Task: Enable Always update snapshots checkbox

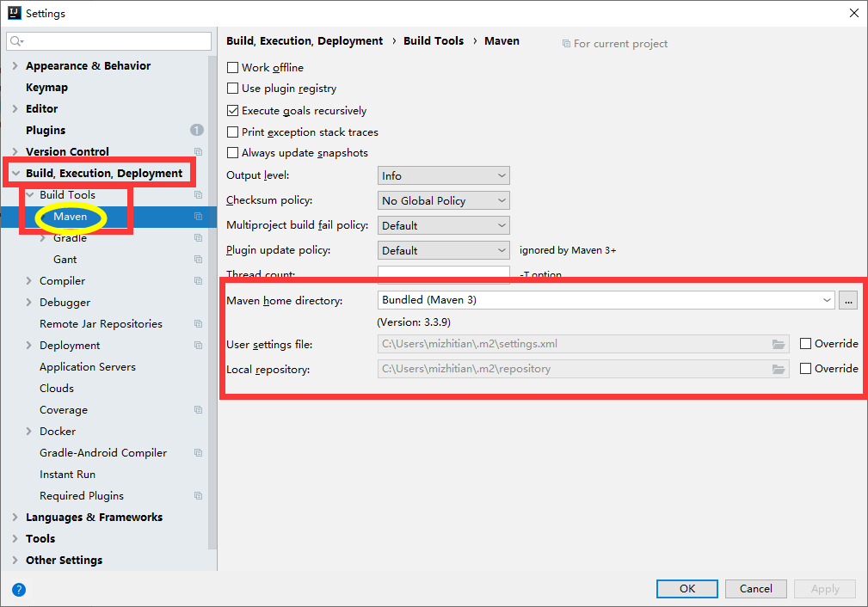Action: 233,153
